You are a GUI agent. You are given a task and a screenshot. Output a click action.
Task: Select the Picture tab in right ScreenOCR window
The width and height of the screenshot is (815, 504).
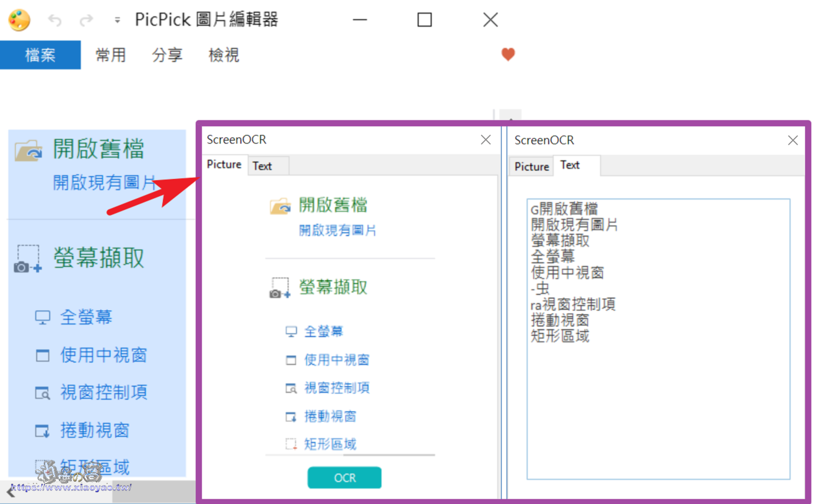(x=532, y=167)
